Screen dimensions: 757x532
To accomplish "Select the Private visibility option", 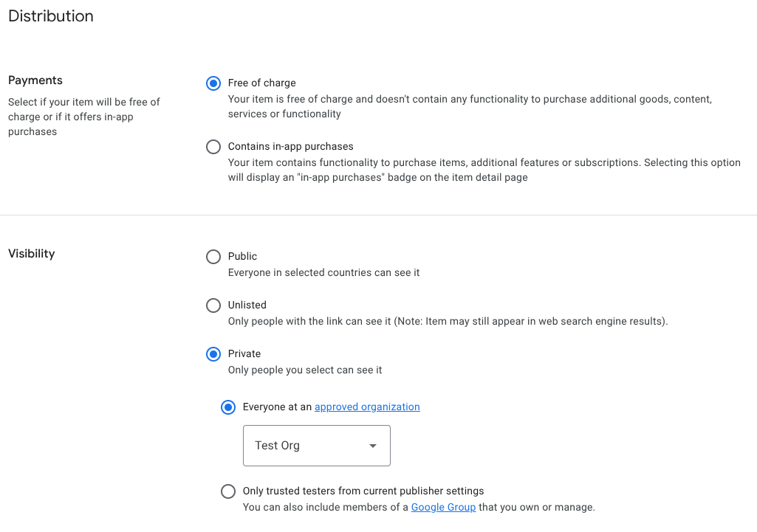I will (213, 354).
